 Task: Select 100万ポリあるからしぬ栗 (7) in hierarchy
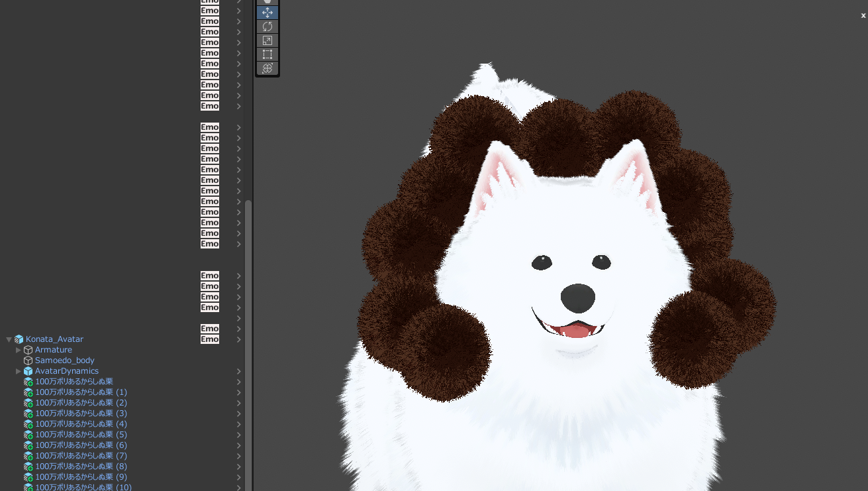[81, 456]
